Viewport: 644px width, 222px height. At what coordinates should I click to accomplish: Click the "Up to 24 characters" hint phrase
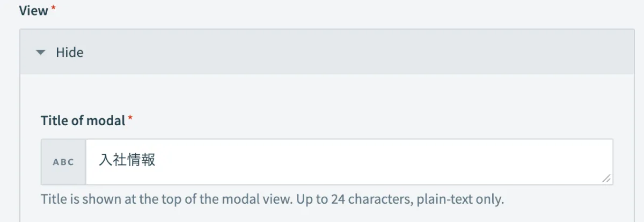345,200
